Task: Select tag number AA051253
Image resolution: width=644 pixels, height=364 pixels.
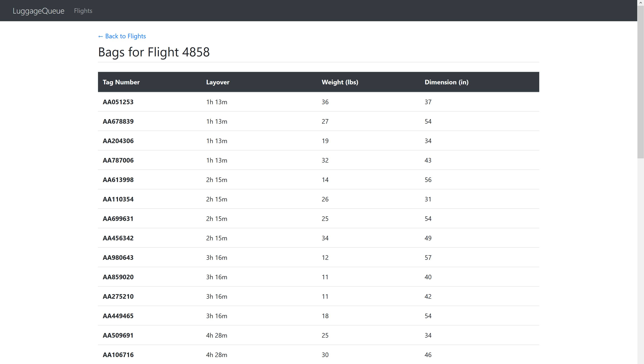Action: tap(118, 102)
